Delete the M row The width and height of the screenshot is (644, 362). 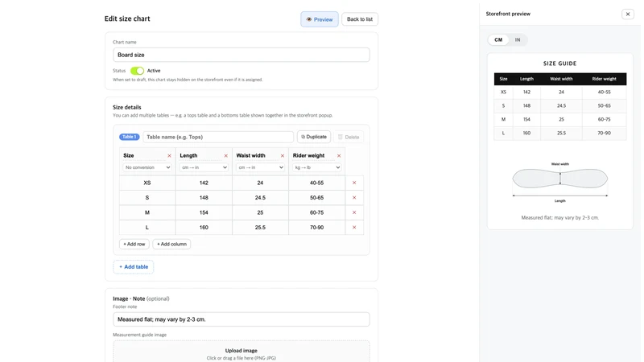tap(354, 212)
